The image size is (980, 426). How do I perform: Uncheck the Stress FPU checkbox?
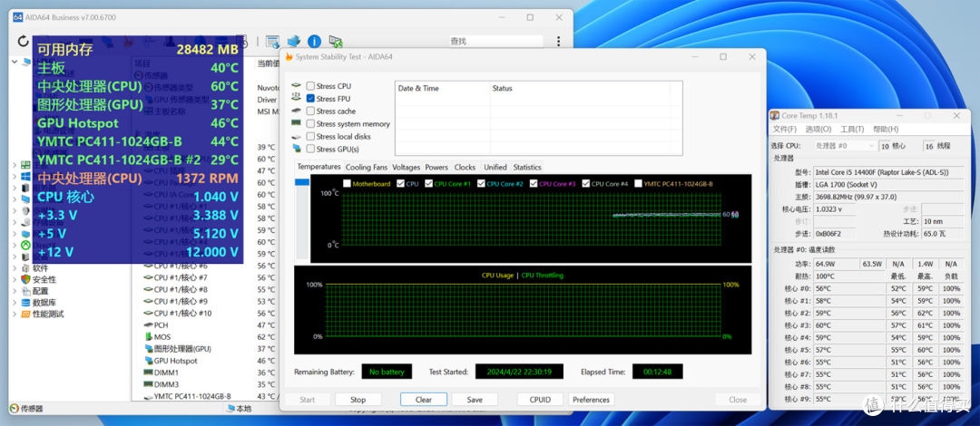pos(310,99)
